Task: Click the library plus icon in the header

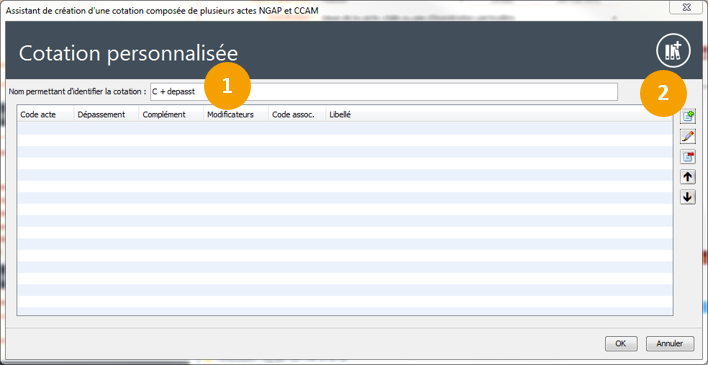Action: [x=673, y=51]
